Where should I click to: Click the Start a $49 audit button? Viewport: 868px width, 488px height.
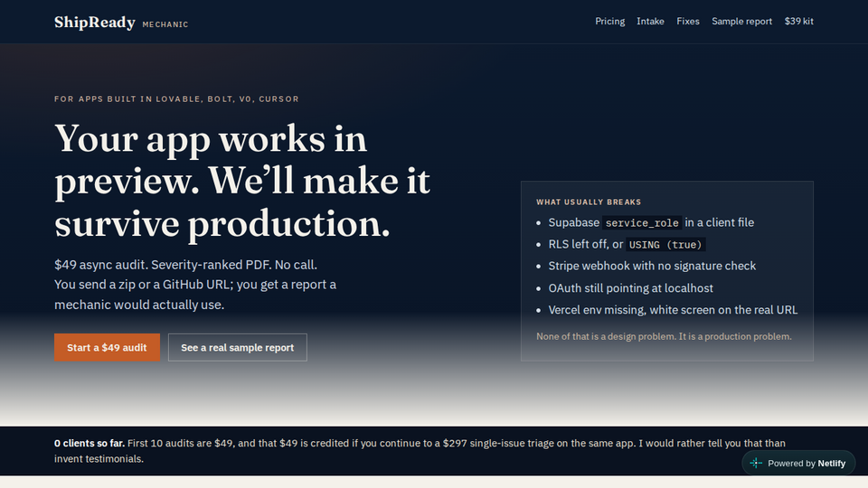pyautogui.click(x=107, y=347)
